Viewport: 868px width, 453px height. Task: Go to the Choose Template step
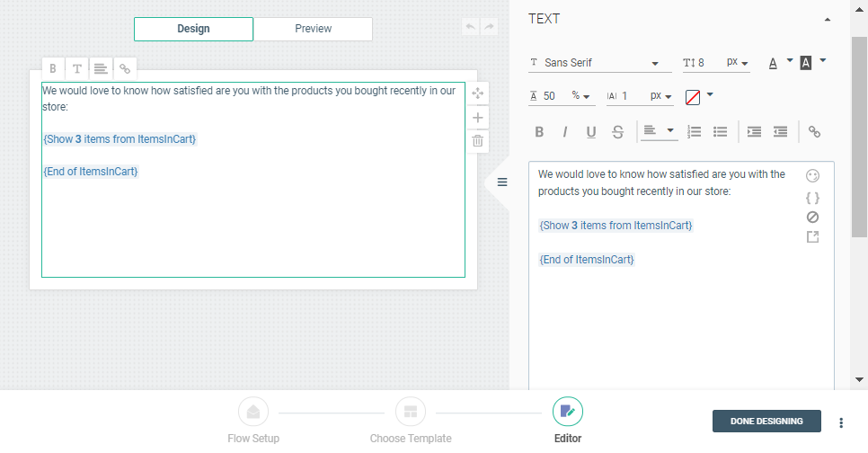pyautogui.click(x=411, y=422)
